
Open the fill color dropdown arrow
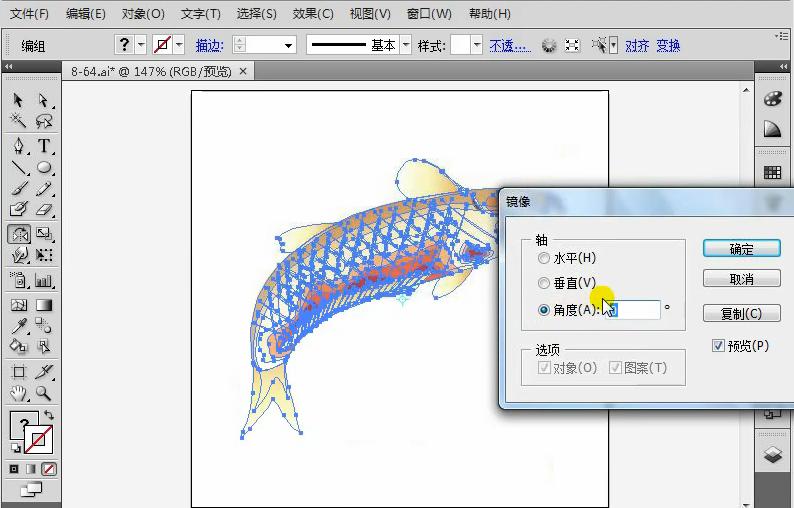pos(141,45)
